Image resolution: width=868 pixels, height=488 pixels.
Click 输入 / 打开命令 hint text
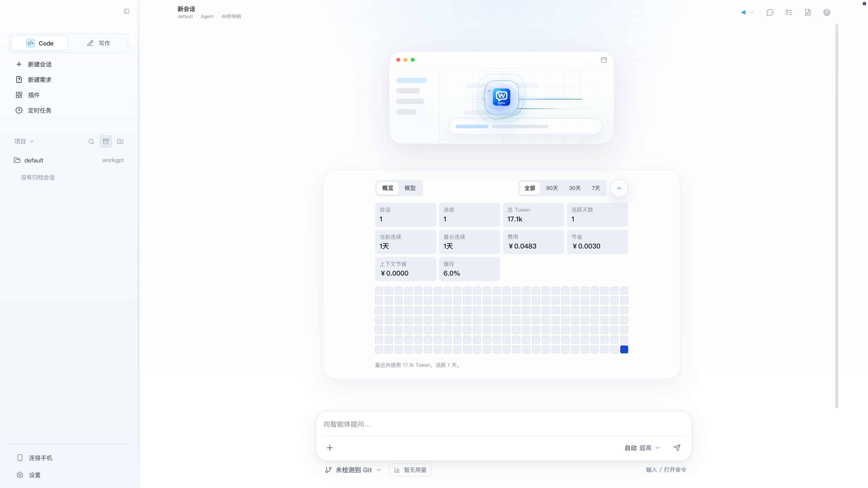[666, 470]
